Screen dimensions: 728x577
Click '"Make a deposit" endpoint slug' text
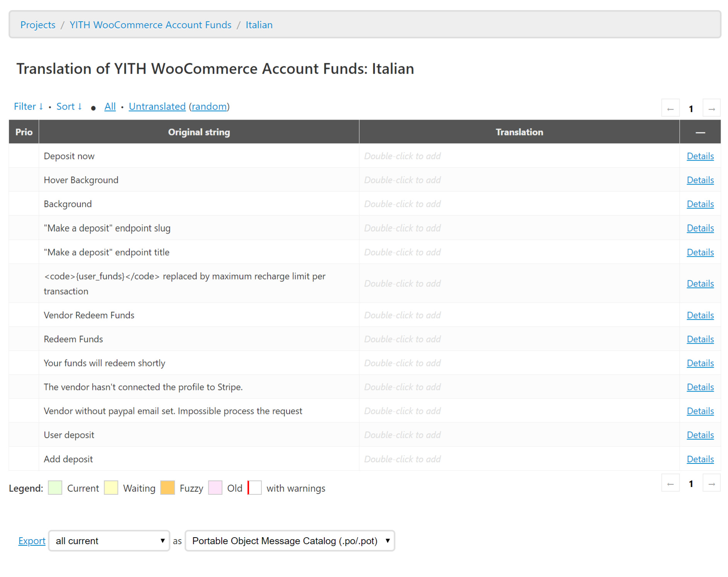[x=107, y=228]
